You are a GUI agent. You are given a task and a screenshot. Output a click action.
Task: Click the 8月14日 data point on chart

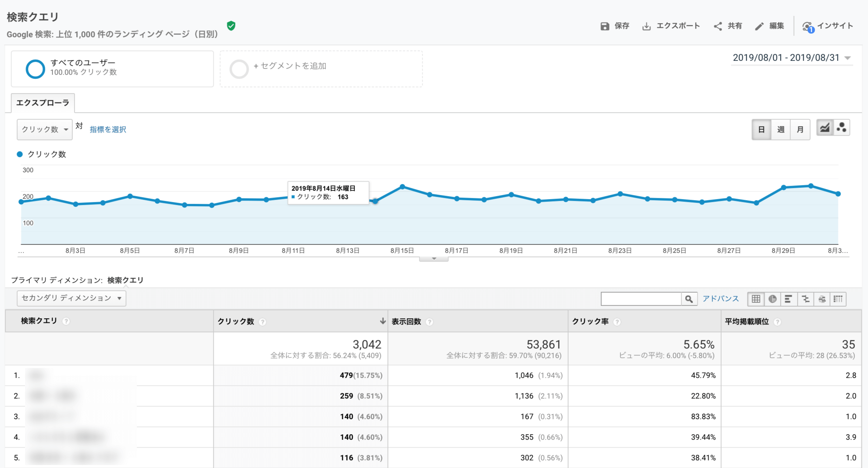click(x=375, y=201)
